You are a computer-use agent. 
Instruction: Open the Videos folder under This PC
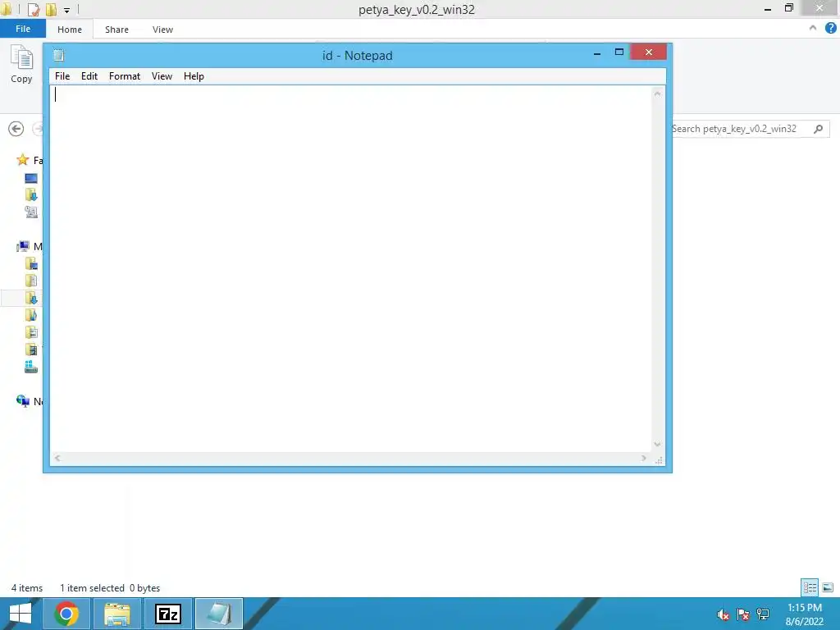click(31, 349)
